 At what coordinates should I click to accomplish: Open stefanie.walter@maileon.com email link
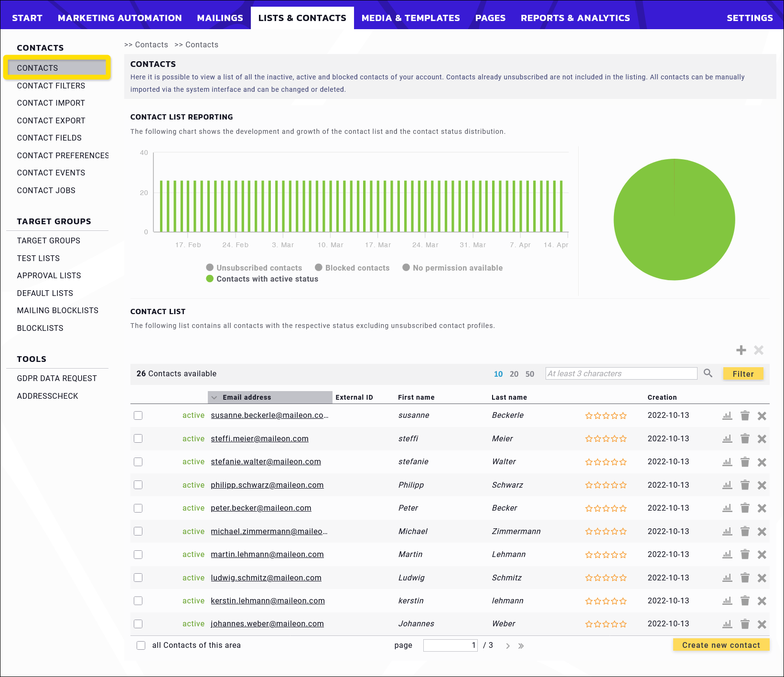[266, 462]
